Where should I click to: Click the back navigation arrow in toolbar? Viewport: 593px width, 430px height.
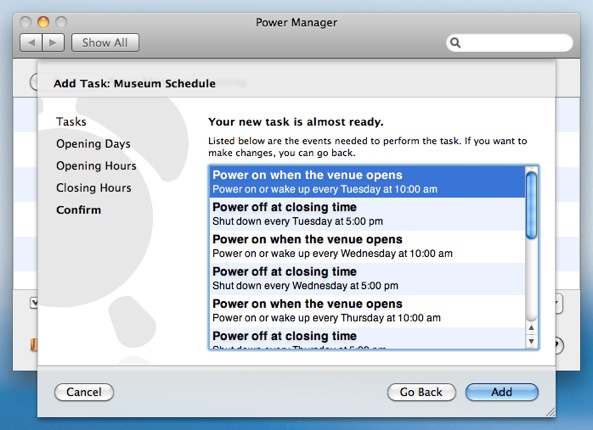31,43
